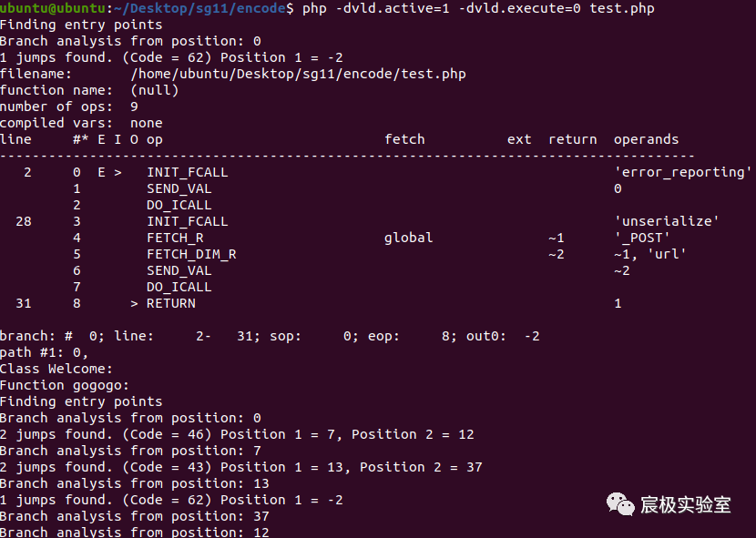Image resolution: width=756 pixels, height=538 pixels.
Task: Click the 'fetch' column header
Action: (404, 139)
